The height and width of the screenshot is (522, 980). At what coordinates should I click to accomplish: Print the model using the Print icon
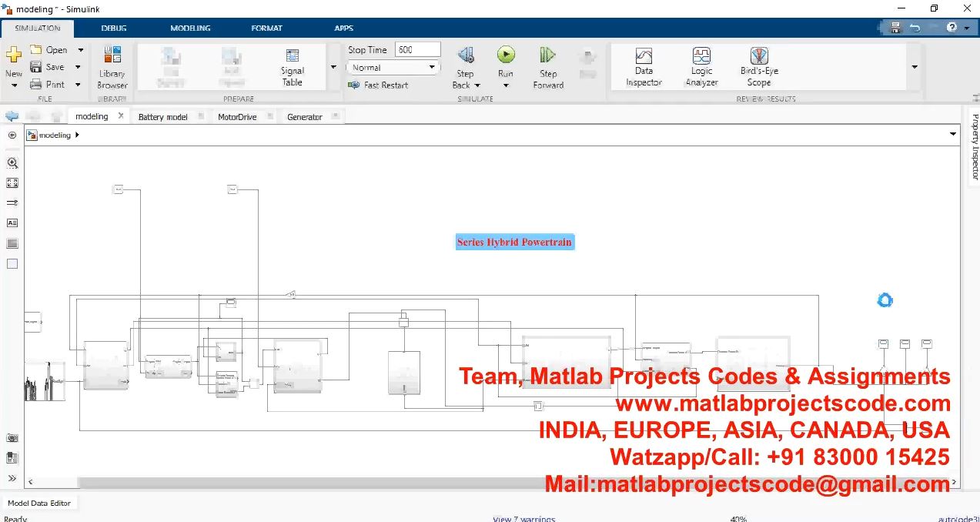[36, 85]
